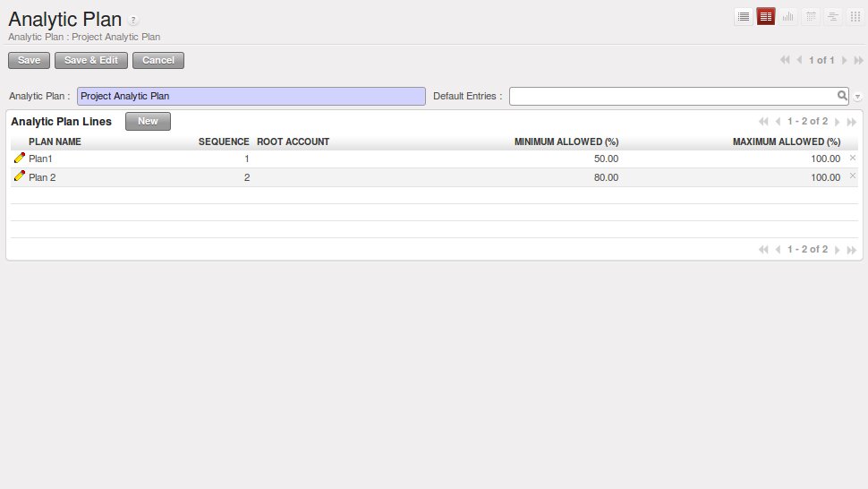
Task: Switch to list view
Action: 743,16
